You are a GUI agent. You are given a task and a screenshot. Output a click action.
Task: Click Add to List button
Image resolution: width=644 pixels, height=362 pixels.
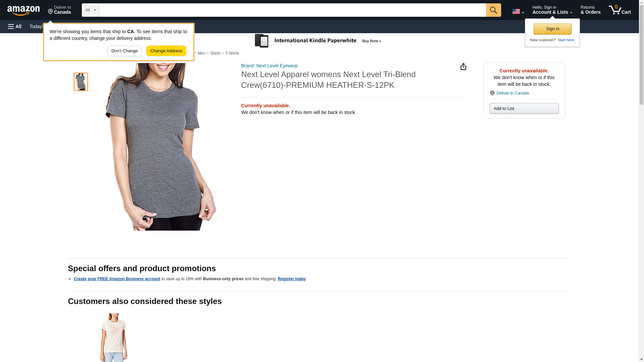524,109
